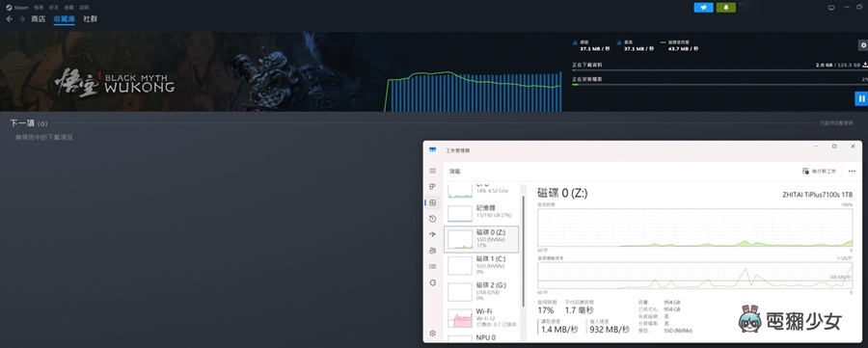Open download settings gear in Steam
Viewport: 868px width, 348px height.
pos(862,45)
